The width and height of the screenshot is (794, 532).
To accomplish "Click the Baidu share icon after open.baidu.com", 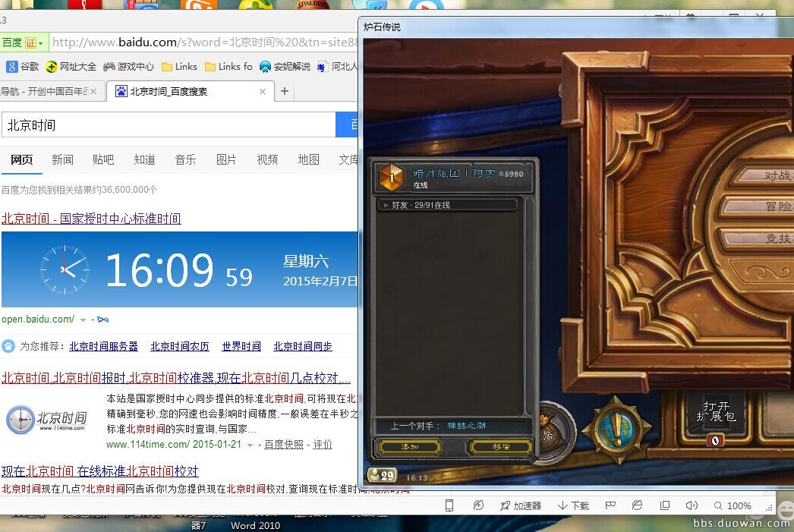I will coord(102,320).
